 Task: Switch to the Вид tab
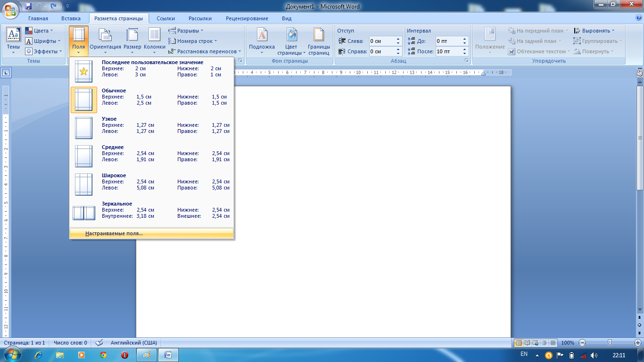pyautogui.click(x=287, y=18)
